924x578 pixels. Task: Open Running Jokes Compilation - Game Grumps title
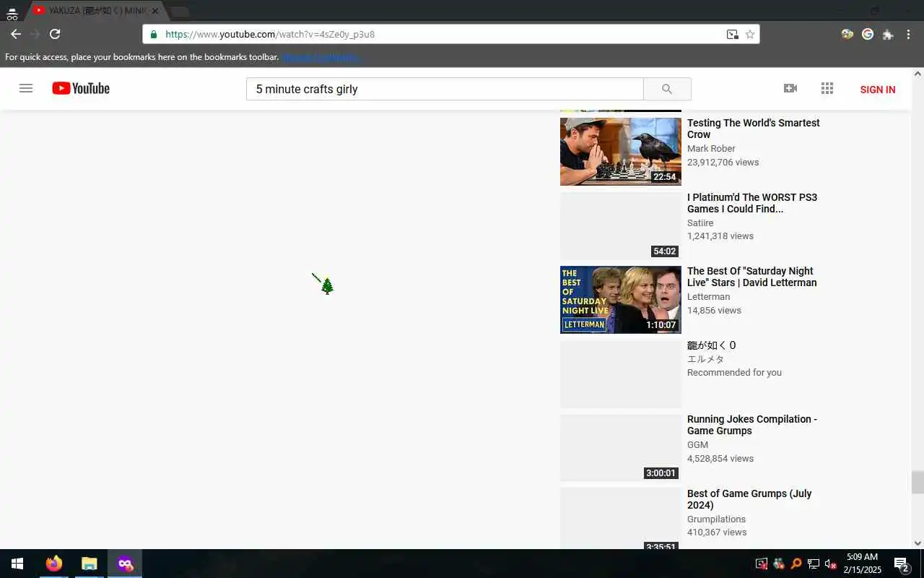[752, 425]
